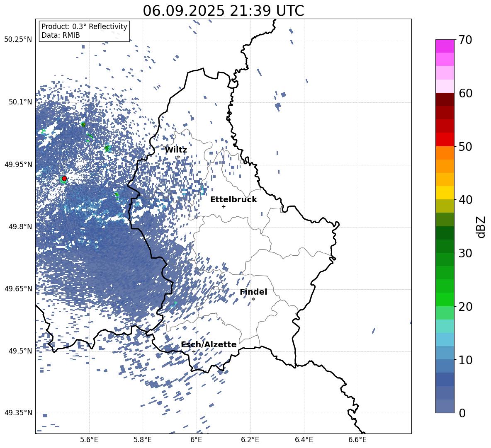Viewport: 491px width, 448px height.
Task: Click the Wiltz location cross marker
Action: 178,157
